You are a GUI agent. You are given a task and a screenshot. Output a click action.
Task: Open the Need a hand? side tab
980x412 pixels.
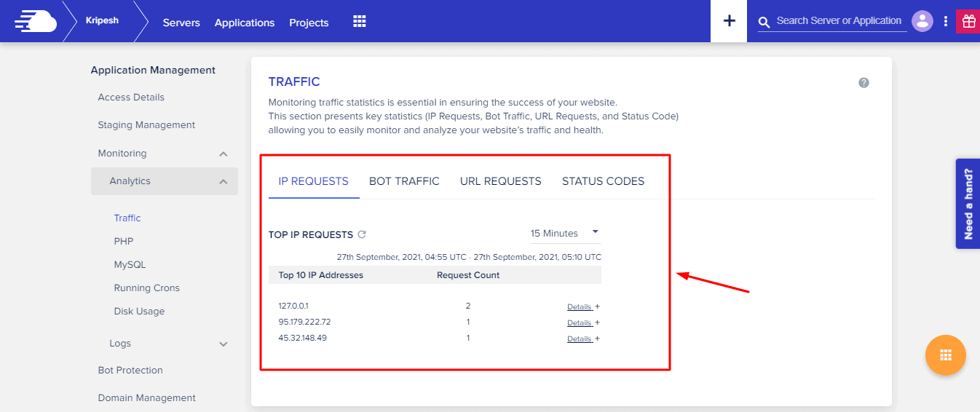[x=968, y=204]
